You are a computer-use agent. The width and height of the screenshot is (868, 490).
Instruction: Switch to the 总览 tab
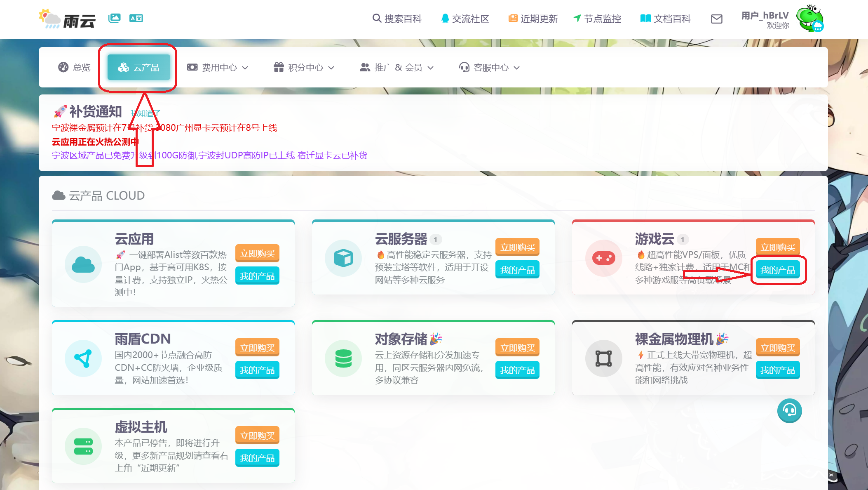75,68
